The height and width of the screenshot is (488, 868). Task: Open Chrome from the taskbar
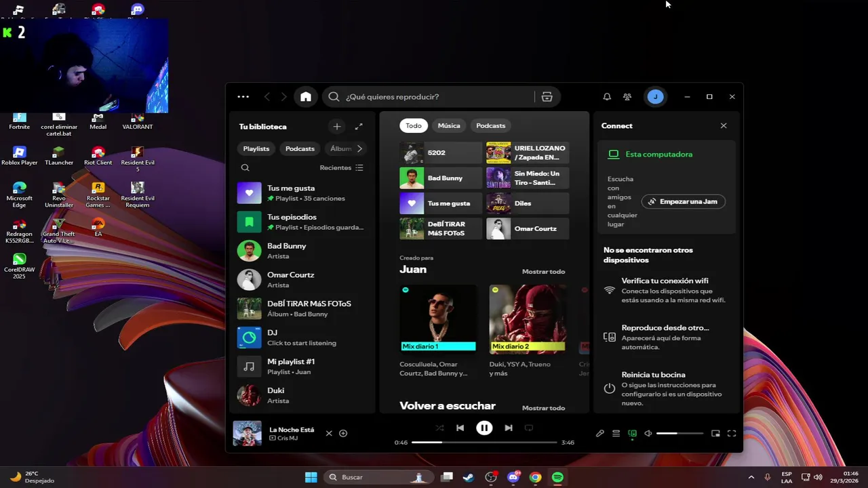click(535, 477)
